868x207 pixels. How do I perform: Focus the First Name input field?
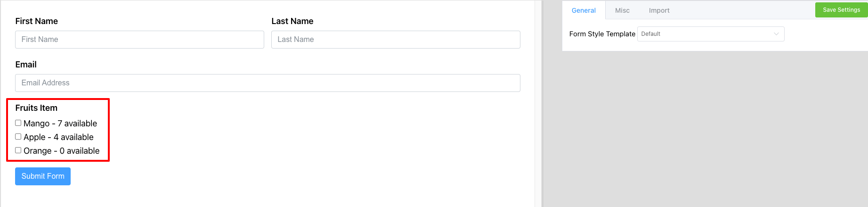[x=139, y=40]
